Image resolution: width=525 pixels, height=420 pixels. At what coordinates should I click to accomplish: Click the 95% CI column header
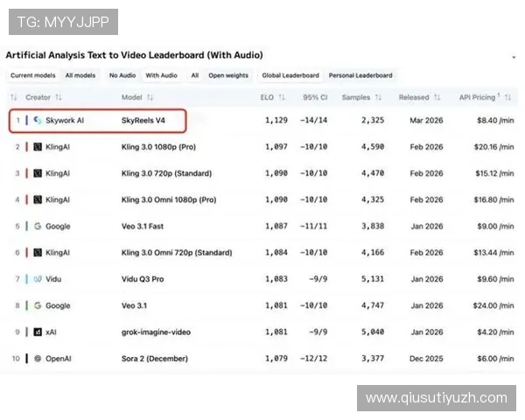315,97
